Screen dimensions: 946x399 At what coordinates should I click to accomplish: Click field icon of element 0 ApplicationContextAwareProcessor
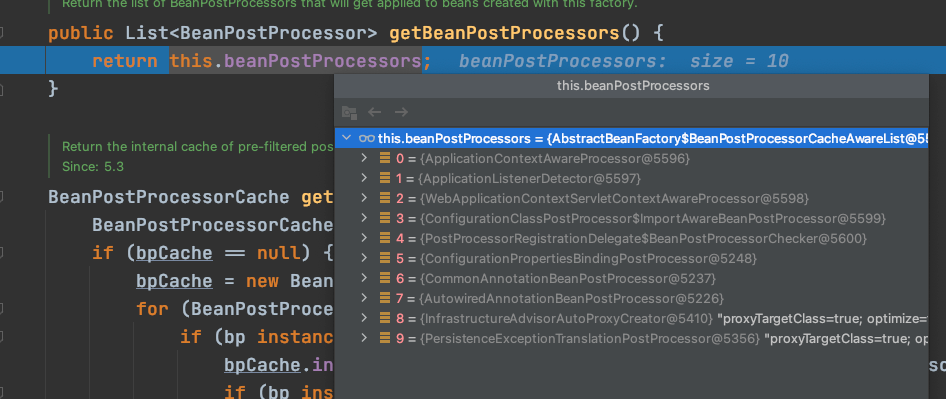(x=385, y=158)
